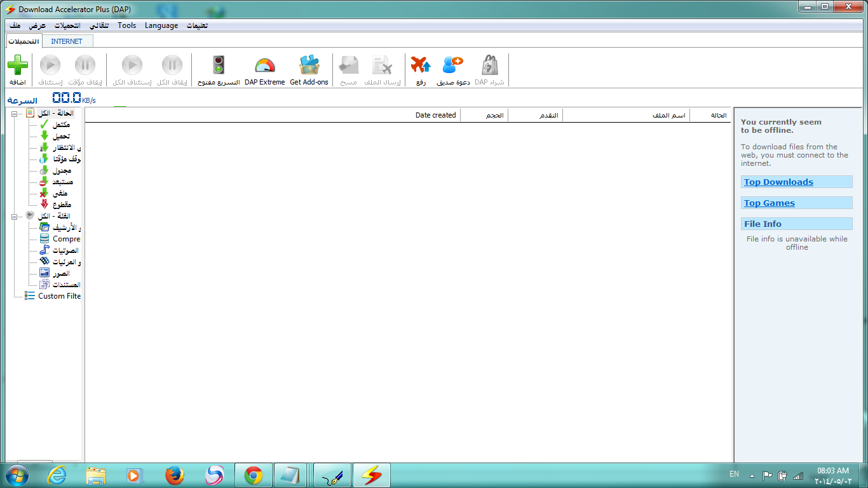The width and height of the screenshot is (868, 488).
Task: Click the Get Add-ons puzzle icon
Action: 309,65
